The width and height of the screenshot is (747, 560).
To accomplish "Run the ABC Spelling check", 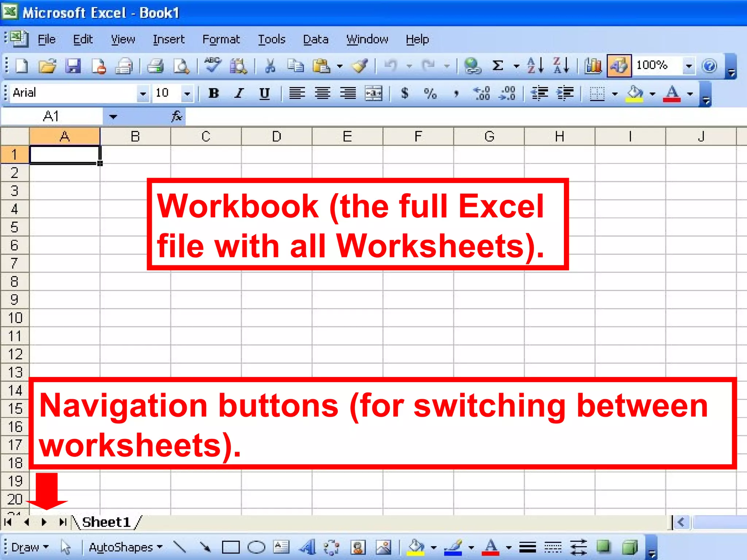I will [x=213, y=66].
